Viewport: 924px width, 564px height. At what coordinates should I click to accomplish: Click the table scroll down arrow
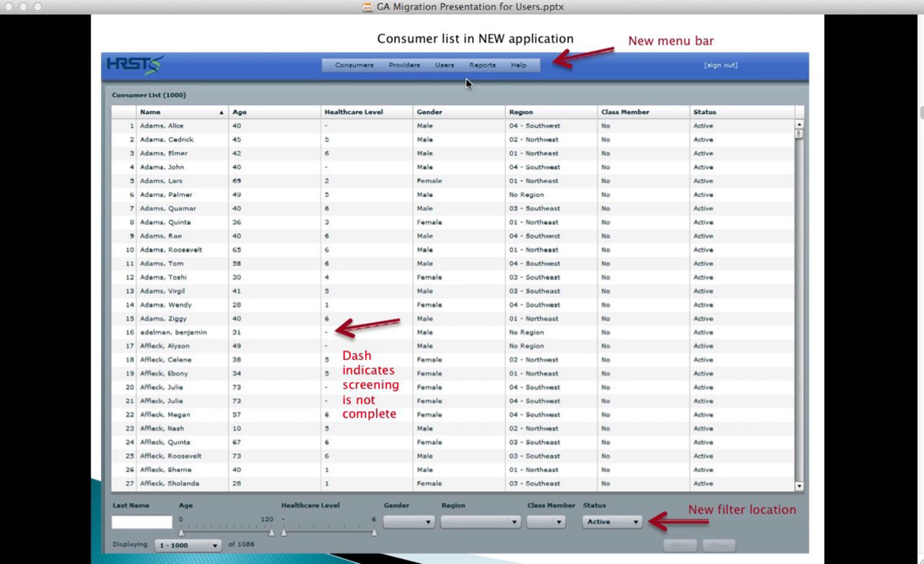(x=799, y=486)
